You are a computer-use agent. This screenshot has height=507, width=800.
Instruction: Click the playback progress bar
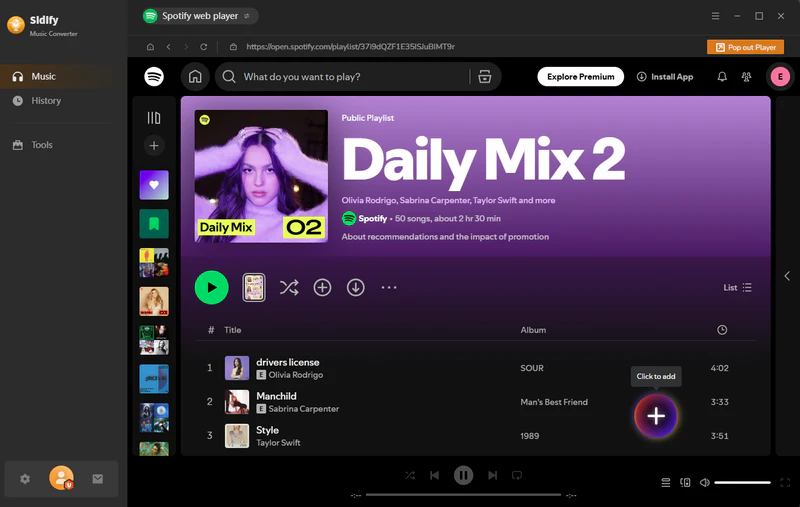point(463,495)
